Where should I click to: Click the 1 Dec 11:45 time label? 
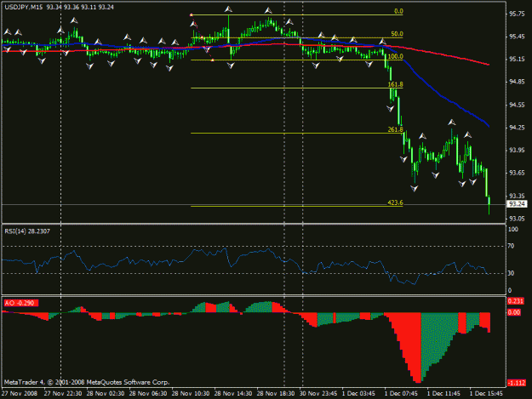443,393
